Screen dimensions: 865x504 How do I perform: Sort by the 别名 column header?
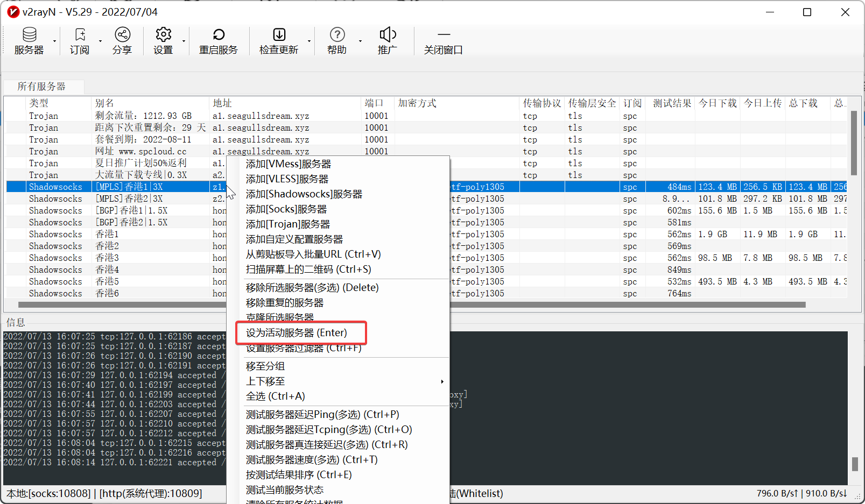point(150,103)
